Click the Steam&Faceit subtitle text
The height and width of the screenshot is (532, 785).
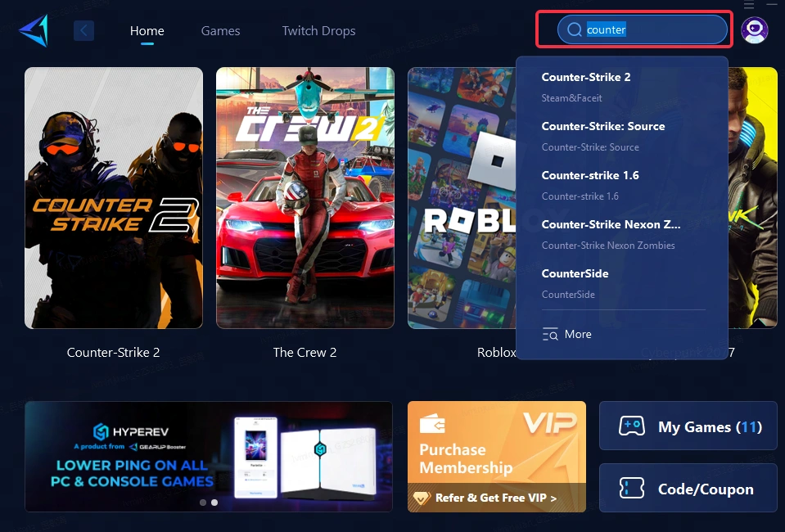pyautogui.click(x=571, y=98)
